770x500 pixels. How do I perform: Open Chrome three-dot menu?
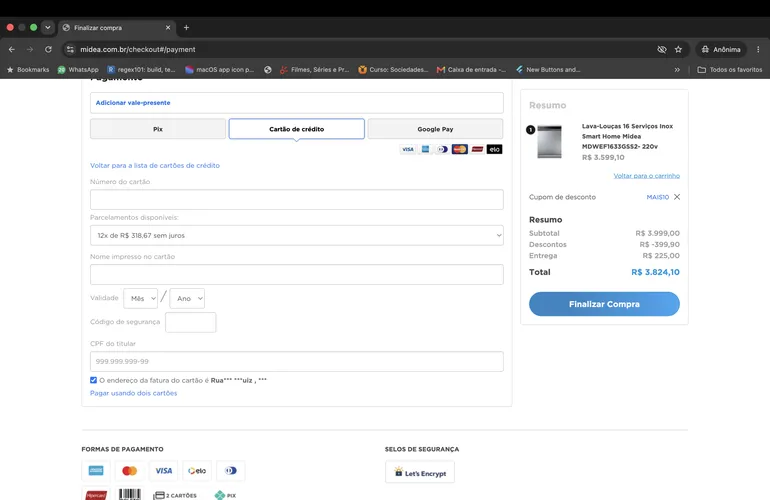click(x=758, y=49)
